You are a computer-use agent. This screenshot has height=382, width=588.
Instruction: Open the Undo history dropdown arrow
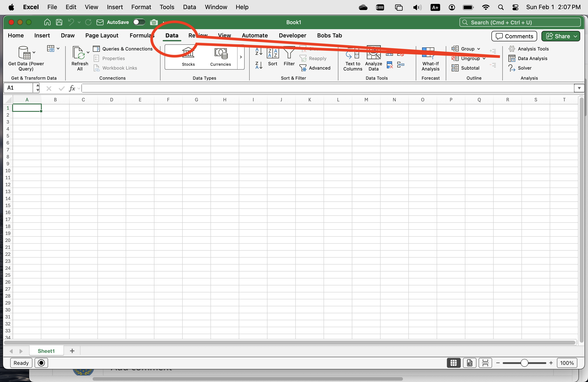coord(79,22)
